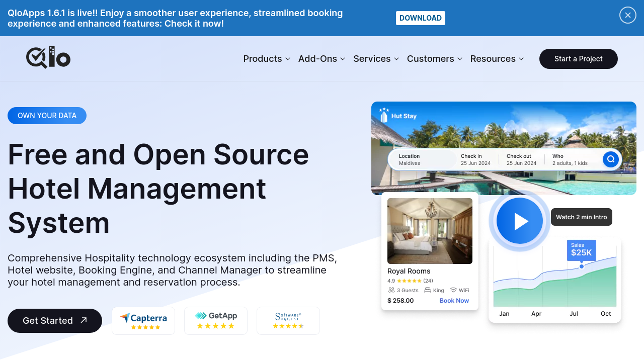Close the announcement banner
644x362 pixels.
627,15
